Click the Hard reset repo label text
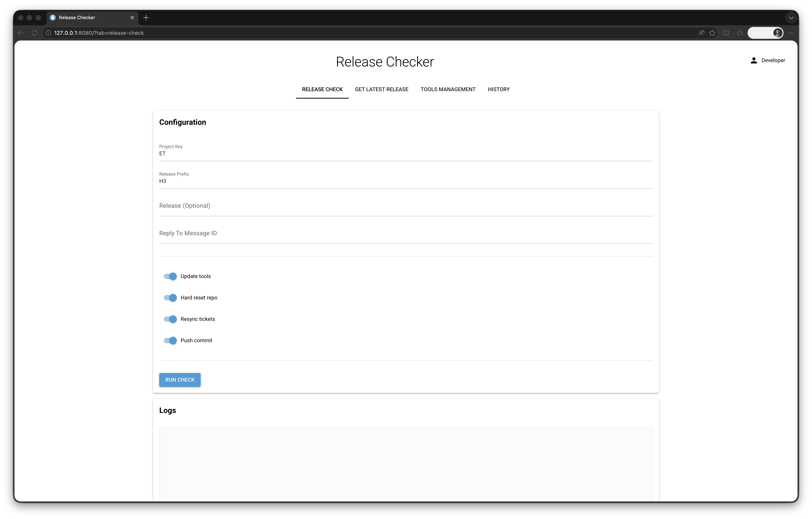The width and height of the screenshot is (812, 519). click(199, 298)
